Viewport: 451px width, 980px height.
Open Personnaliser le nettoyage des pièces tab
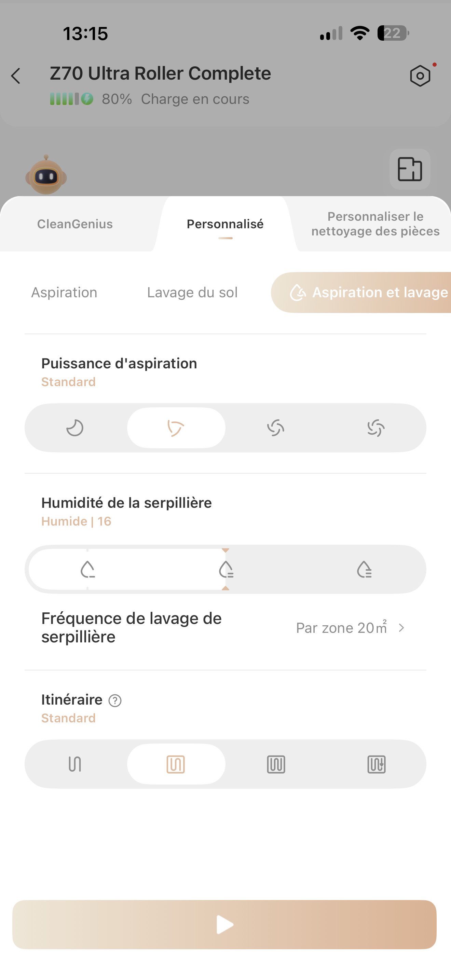(375, 224)
